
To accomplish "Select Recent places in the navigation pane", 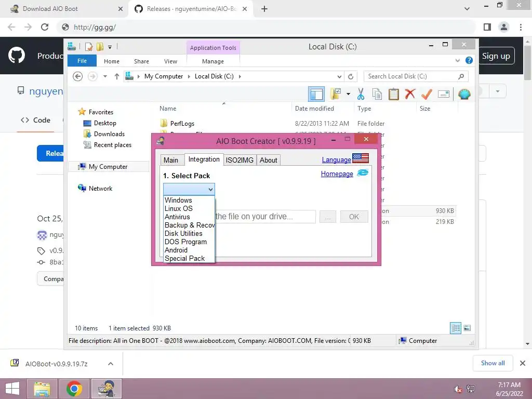I will click(112, 145).
